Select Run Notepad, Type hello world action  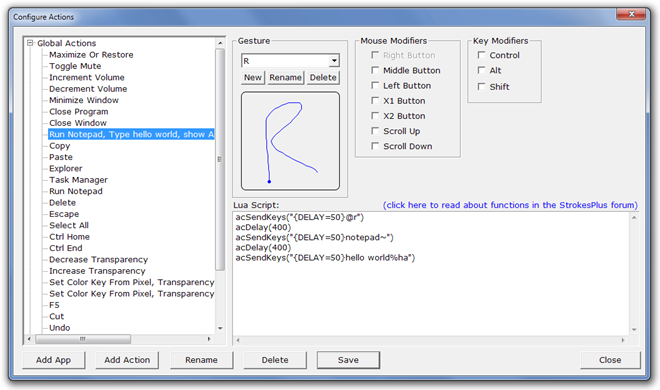[131, 134]
